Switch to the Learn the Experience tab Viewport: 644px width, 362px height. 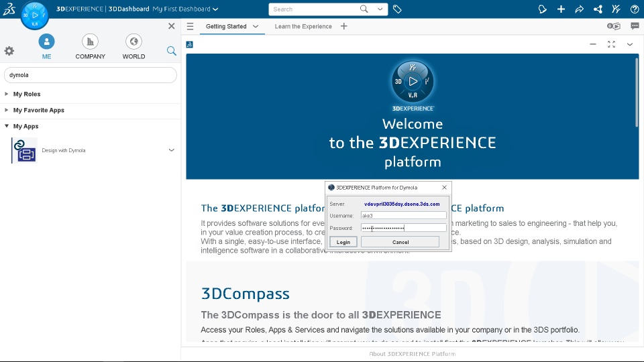coord(303,26)
